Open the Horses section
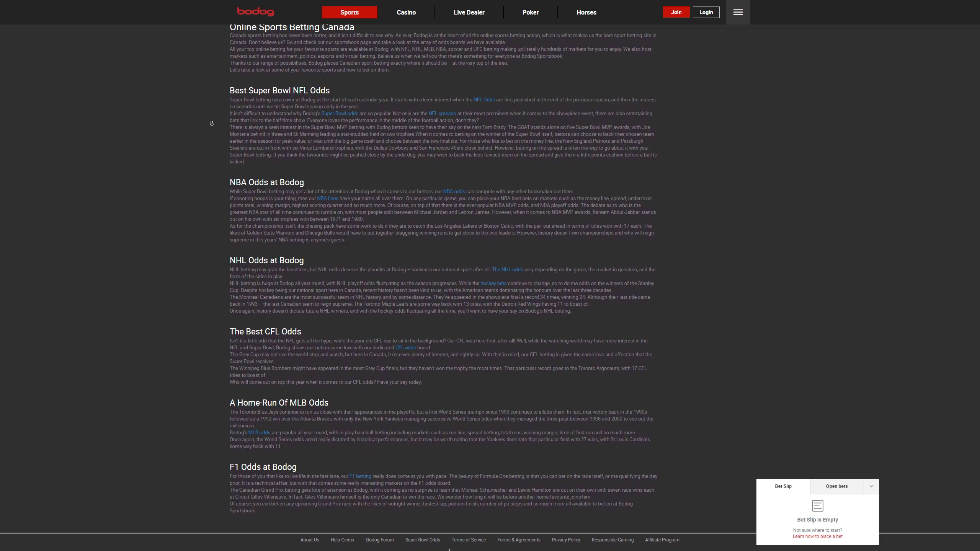980x551 pixels. pos(586,12)
